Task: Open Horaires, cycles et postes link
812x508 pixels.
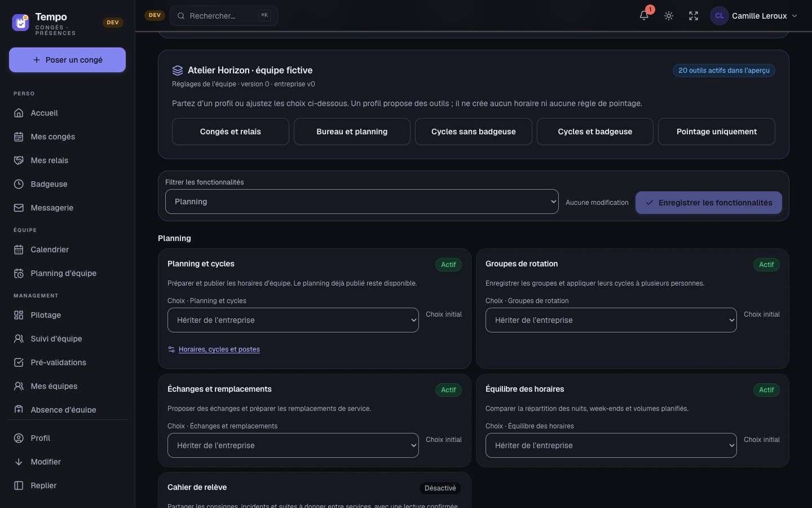Action: point(219,349)
